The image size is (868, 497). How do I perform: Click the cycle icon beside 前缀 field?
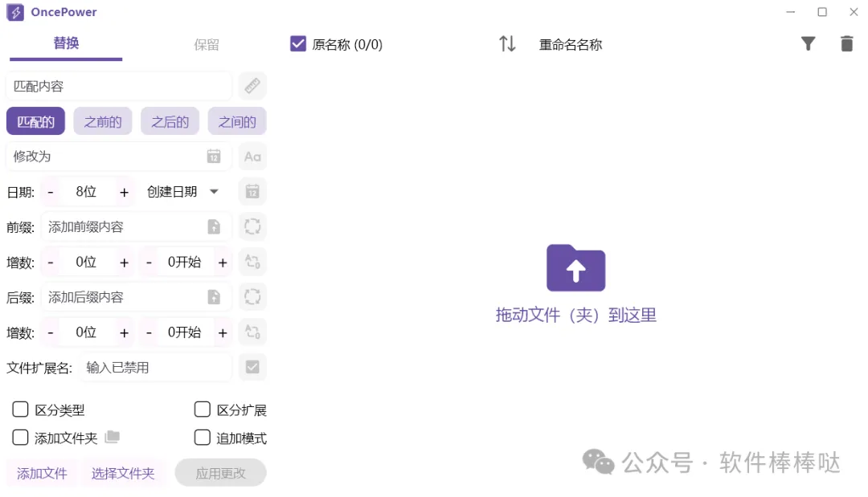tap(252, 226)
